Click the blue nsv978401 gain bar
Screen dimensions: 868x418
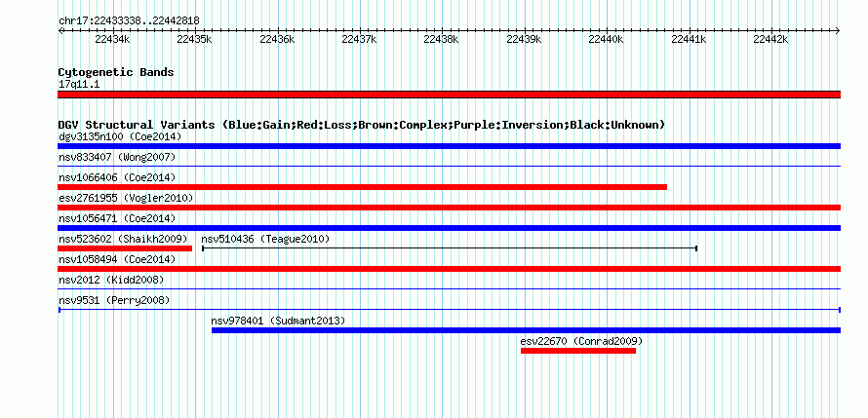tap(526, 330)
